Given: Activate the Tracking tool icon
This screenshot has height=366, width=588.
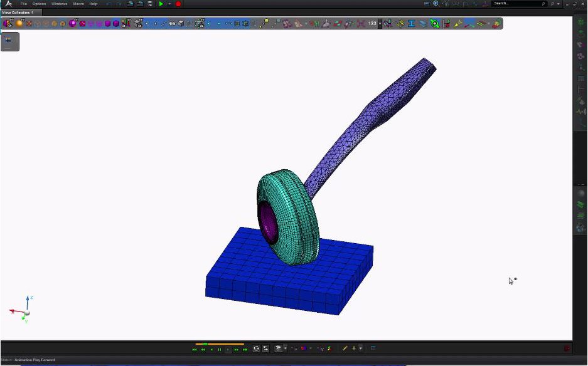Looking at the screenshot, I should pyautogui.click(x=434, y=23).
